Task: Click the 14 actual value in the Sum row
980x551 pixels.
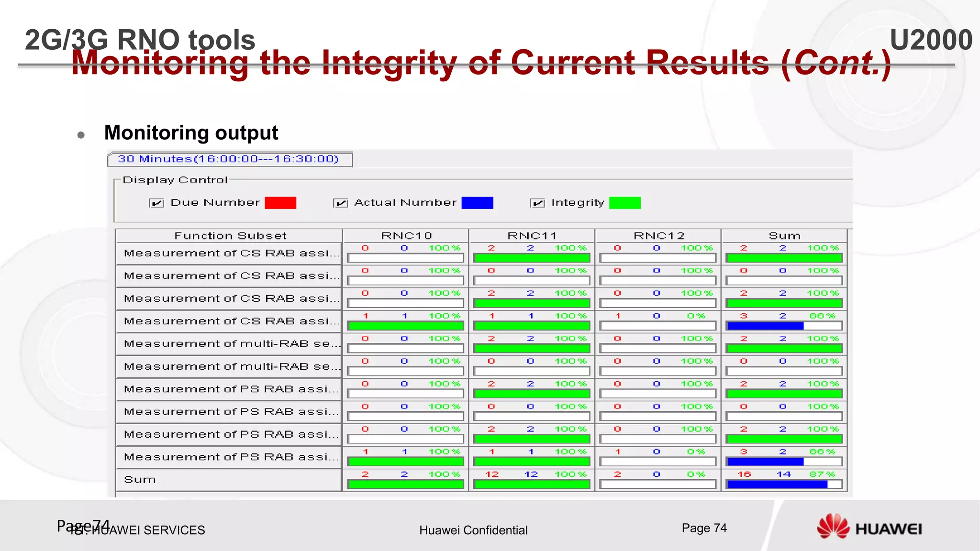Action: (783, 474)
